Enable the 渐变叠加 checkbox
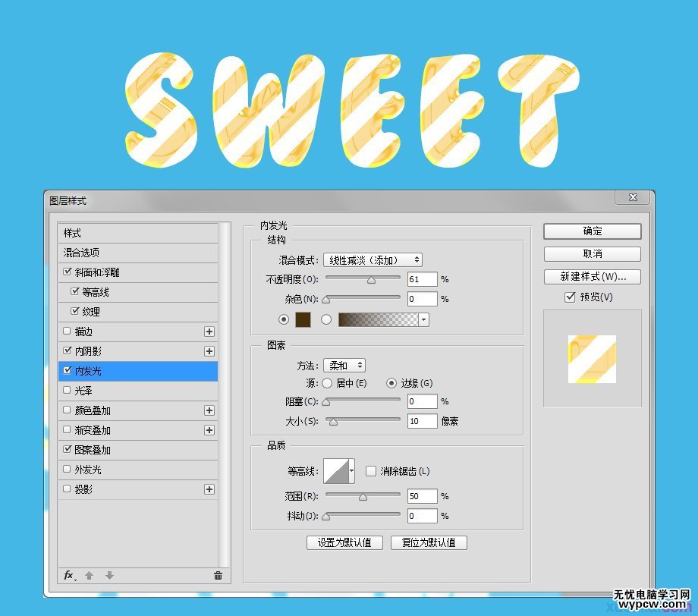This screenshot has height=616, width=698. click(x=67, y=429)
